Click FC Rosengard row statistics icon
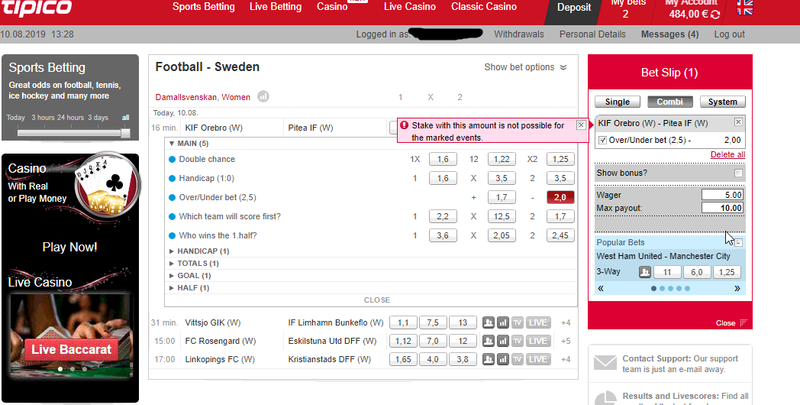This screenshot has width=800, height=405. (x=503, y=341)
